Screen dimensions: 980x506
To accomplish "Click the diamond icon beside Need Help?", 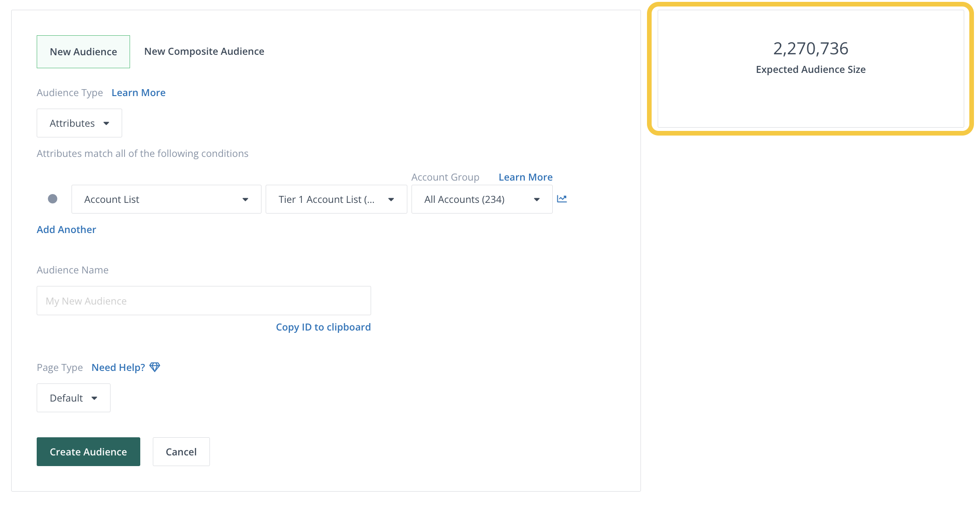I will (155, 367).
